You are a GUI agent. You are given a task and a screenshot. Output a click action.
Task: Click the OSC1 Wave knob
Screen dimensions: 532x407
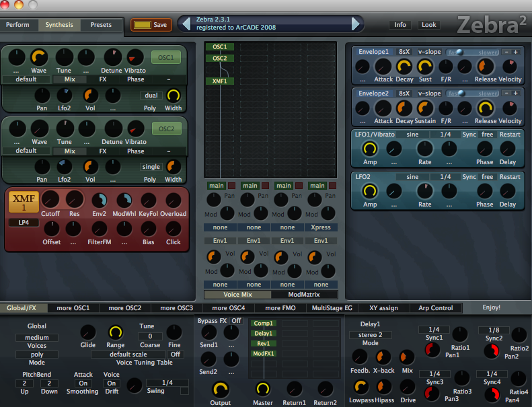click(39, 57)
